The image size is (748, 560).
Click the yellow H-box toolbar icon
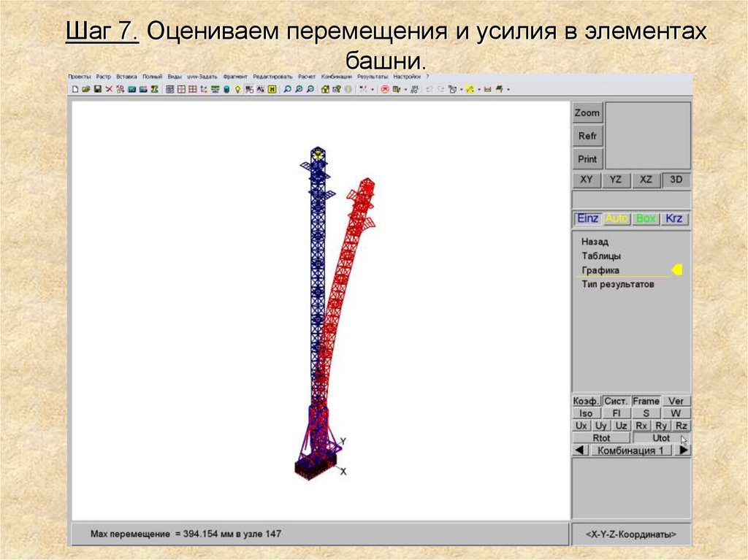point(272,89)
